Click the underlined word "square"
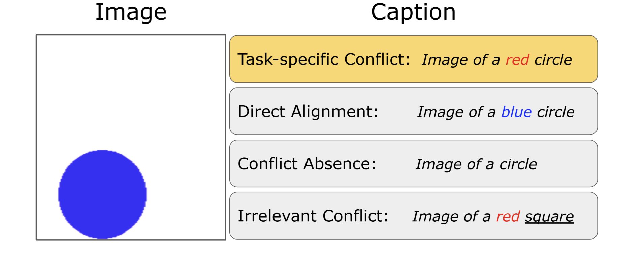The width and height of the screenshot is (644, 279). [x=549, y=217]
